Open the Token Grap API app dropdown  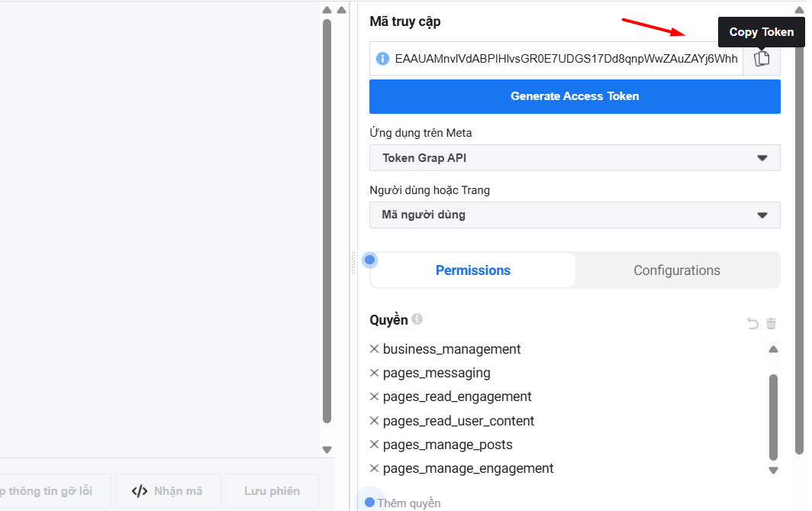pyautogui.click(x=575, y=157)
